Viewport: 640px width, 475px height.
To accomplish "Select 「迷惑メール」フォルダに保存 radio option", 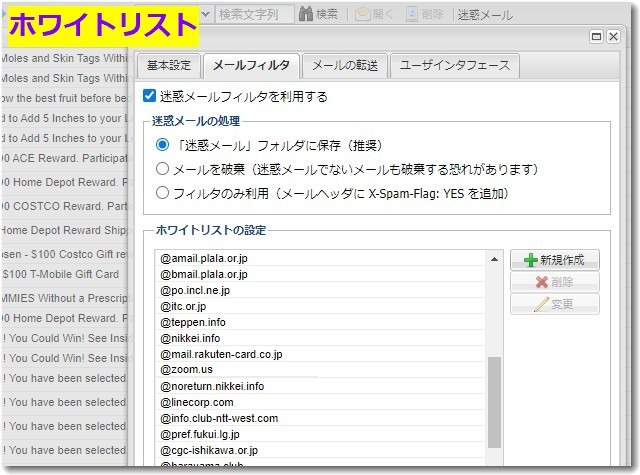I will tap(162, 145).
